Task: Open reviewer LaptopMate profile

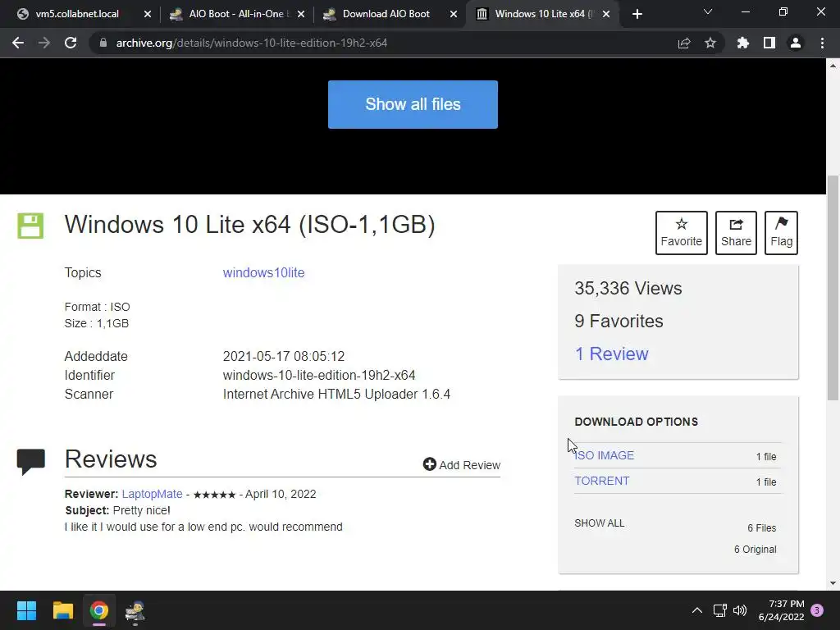Action: [x=152, y=494]
